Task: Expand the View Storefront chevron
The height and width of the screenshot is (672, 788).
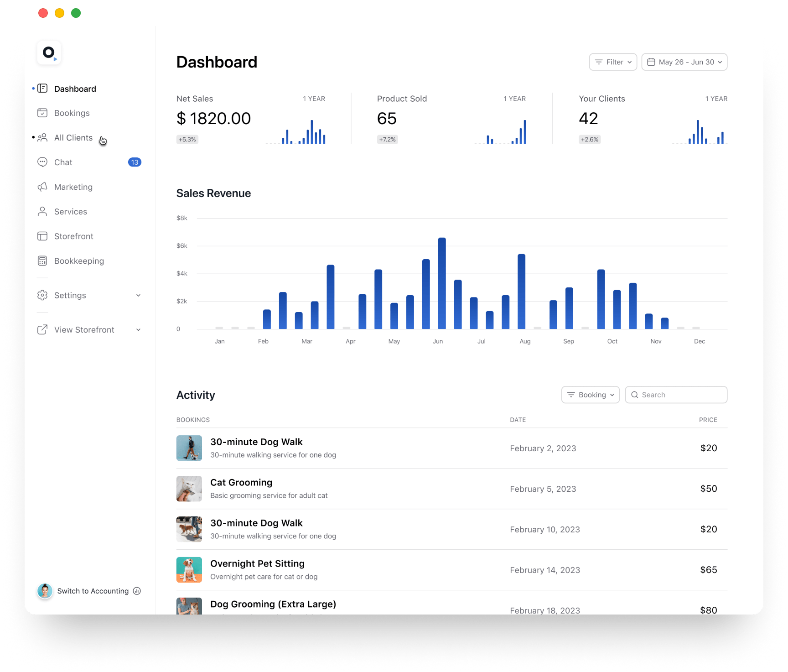Action: pyautogui.click(x=138, y=330)
